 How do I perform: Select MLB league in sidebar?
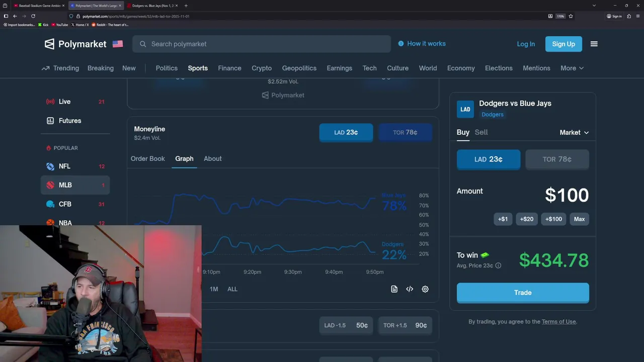pos(75,185)
